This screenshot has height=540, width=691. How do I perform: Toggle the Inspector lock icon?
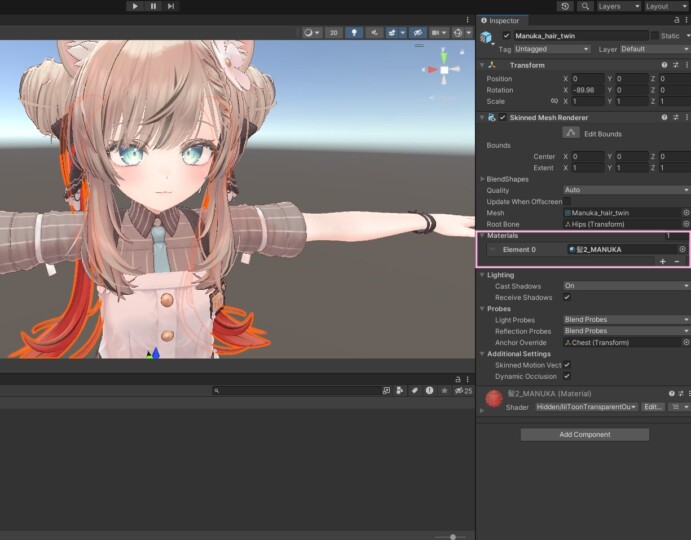(x=676, y=20)
